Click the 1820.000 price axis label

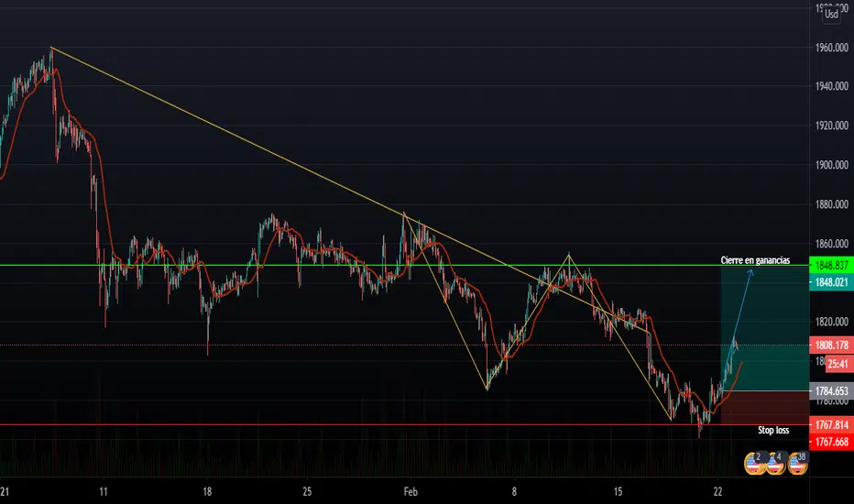(x=832, y=322)
